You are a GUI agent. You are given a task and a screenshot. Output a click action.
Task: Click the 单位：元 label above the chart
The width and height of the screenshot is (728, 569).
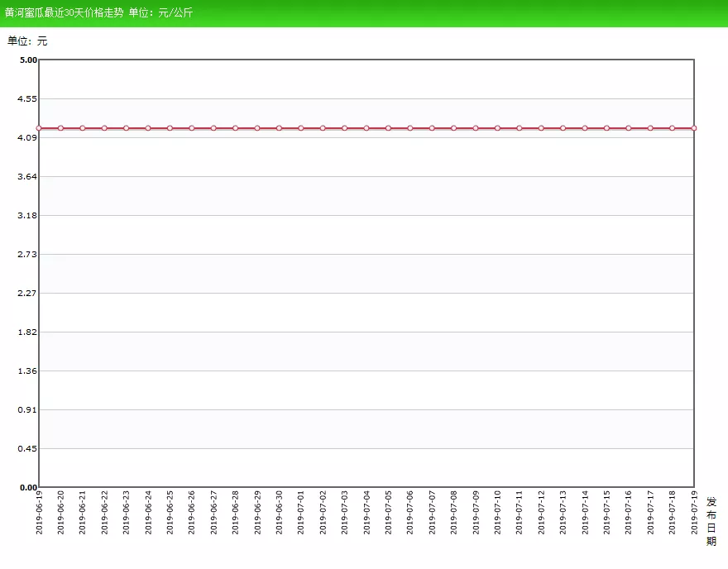tap(27, 41)
